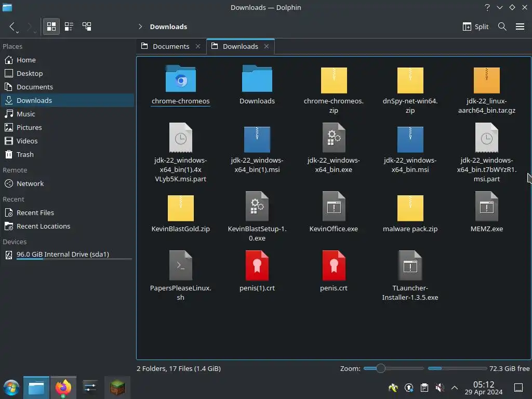
Task: Open System Settings from taskbar
Action: point(90,388)
